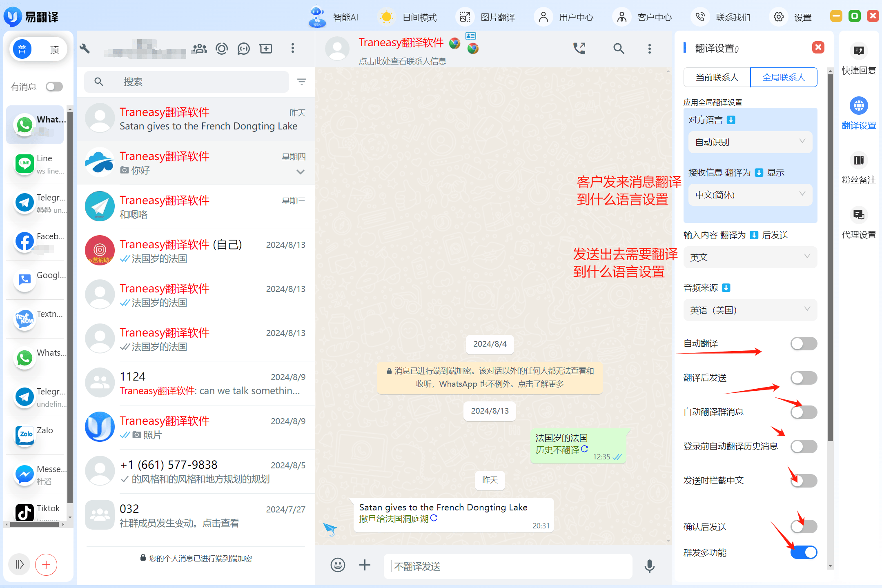Click the chat list filter icon

[x=302, y=82]
